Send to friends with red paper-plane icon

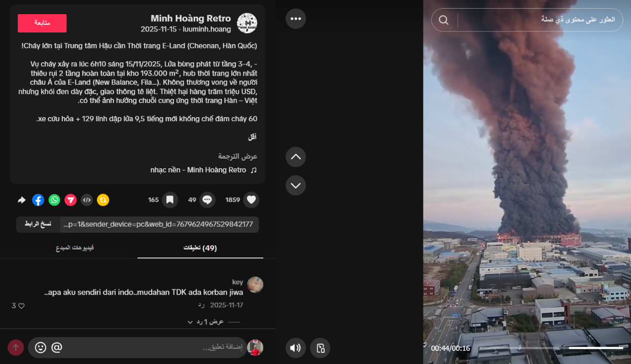point(71,200)
